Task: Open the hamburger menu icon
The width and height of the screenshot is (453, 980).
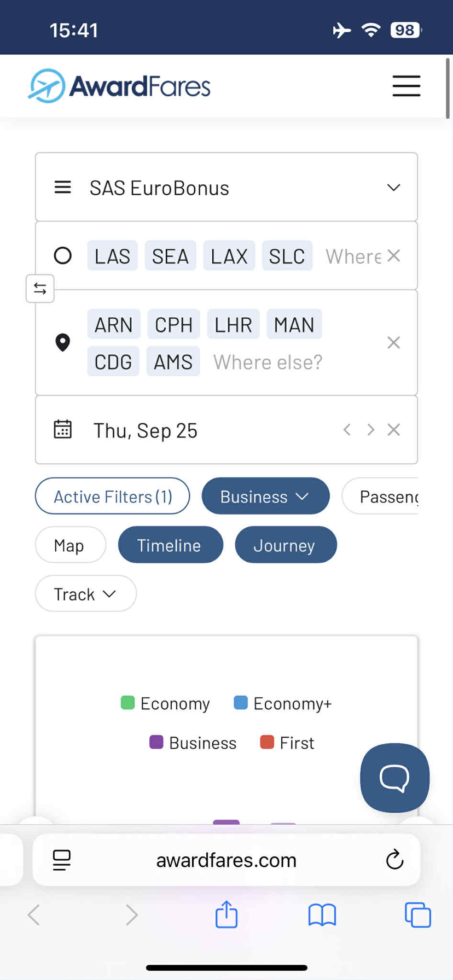Action: (406, 86)
